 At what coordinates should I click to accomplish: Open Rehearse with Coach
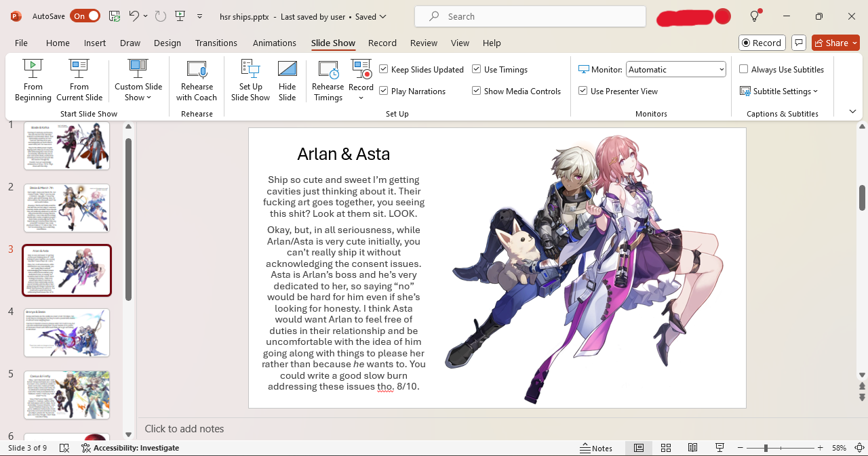point(197,80)
